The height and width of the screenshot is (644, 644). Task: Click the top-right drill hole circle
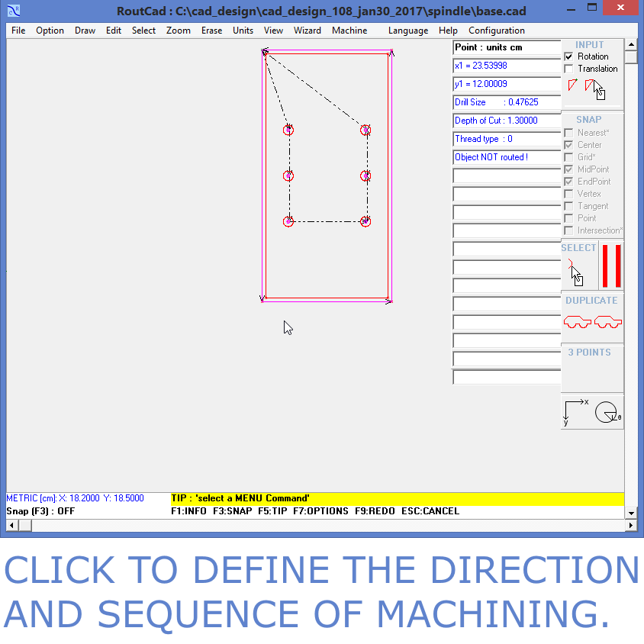365,130
